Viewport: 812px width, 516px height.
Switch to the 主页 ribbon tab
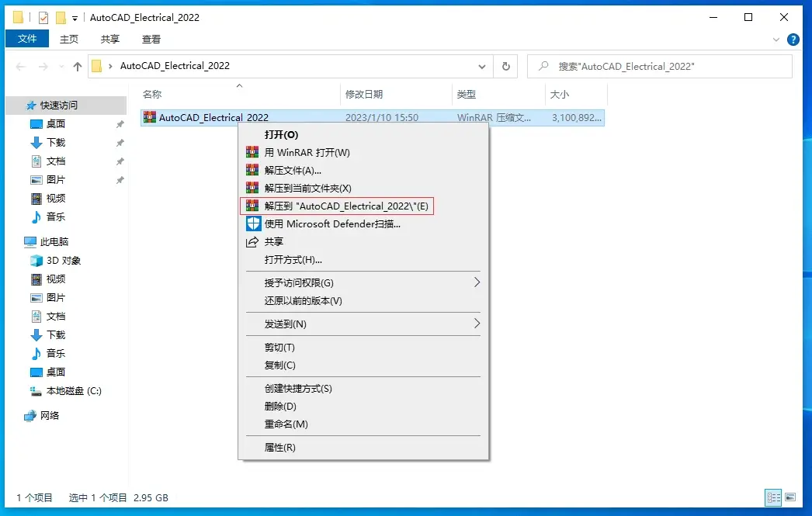[69, 40]
